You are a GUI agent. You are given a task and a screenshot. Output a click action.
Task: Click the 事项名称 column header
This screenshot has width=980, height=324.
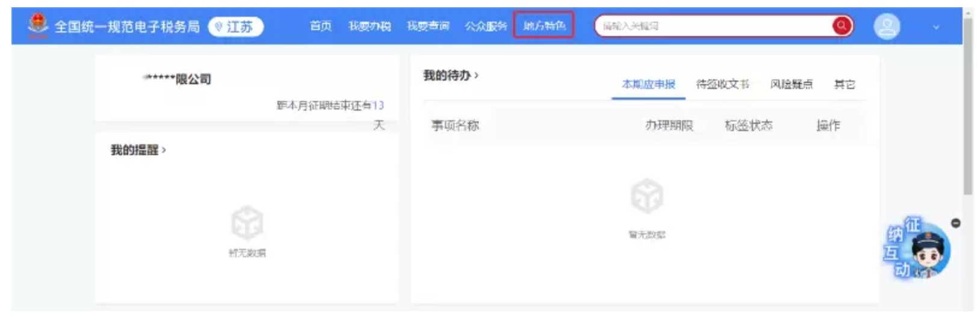455,126
